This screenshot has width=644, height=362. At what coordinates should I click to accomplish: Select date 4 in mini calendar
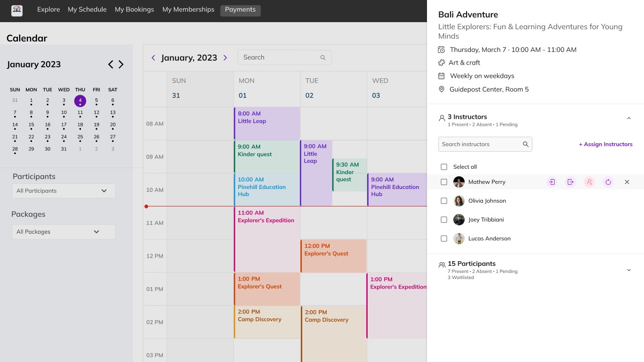click(80, 101)
